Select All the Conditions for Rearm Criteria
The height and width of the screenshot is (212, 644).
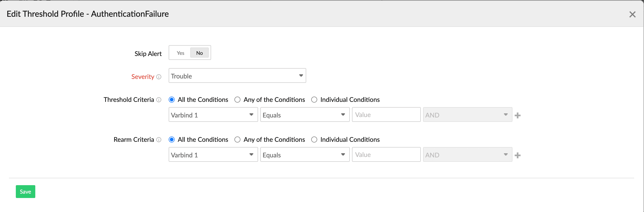pos(172,140)
